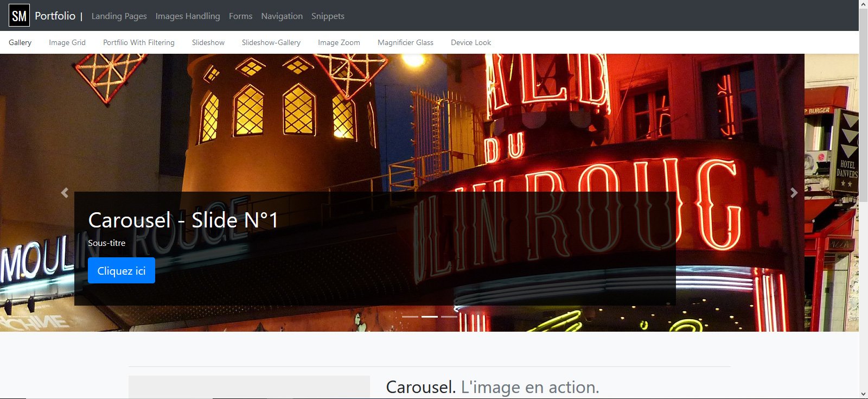
Task: Click the Carousel - Slide N°1 heading
Action: [183, 220]
